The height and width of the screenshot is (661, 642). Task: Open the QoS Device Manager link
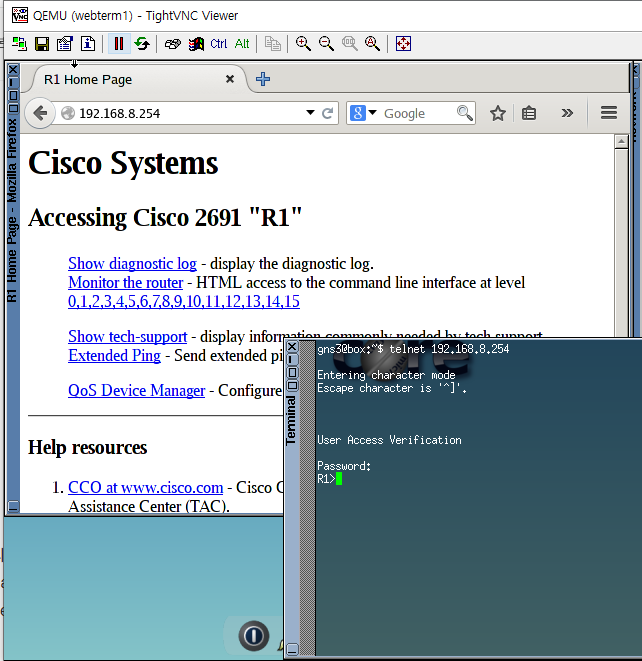point(137,390)
